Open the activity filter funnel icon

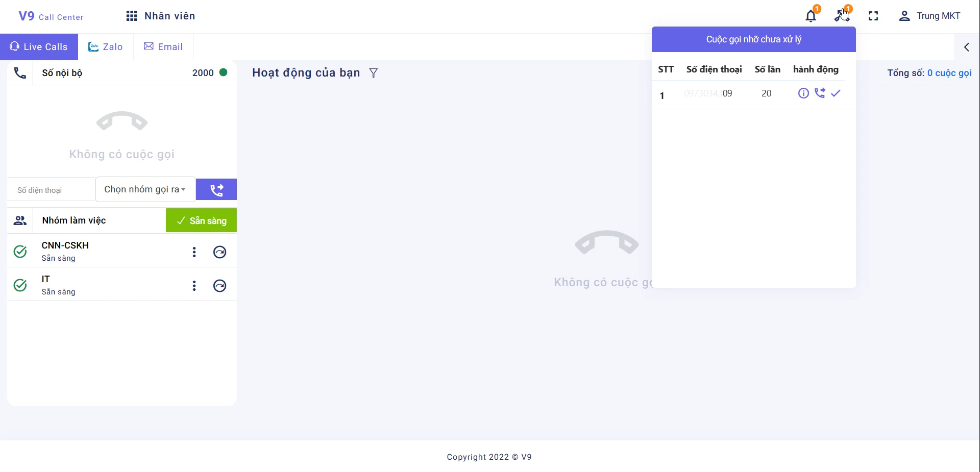[374, 73]
